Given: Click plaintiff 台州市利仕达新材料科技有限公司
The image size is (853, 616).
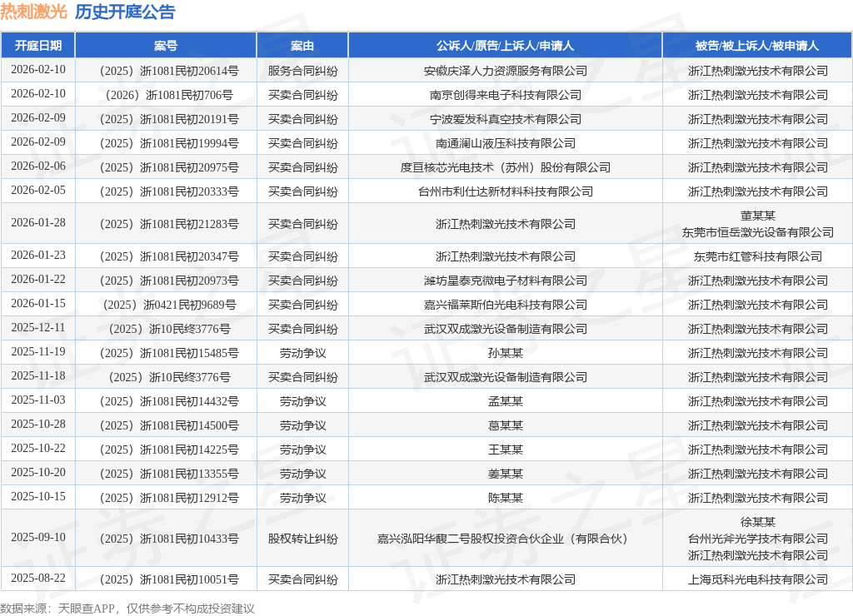Looking at the screenshot, I should [506, 191].
